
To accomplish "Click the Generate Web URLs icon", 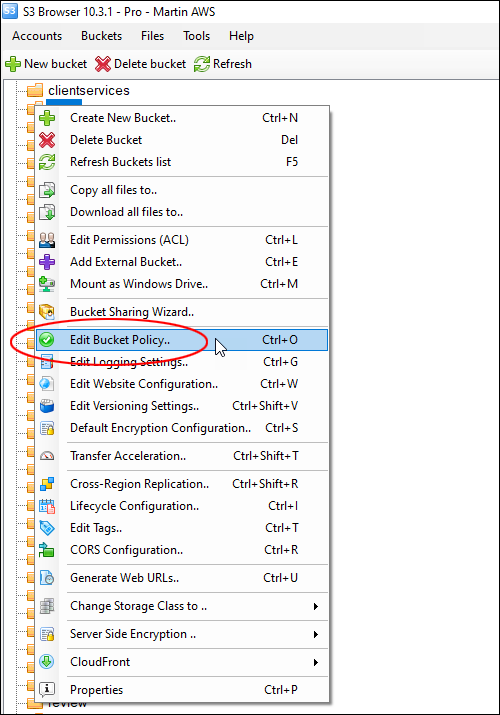I will [47, 578].
